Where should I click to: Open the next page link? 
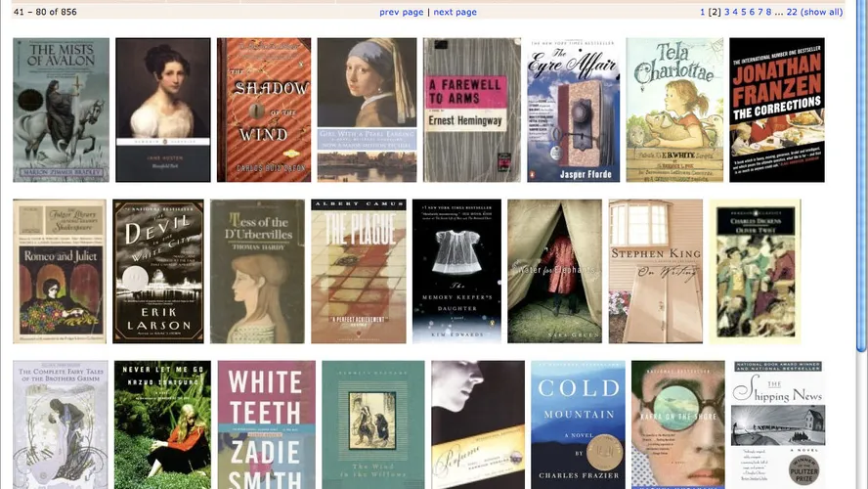coord(456,12)
